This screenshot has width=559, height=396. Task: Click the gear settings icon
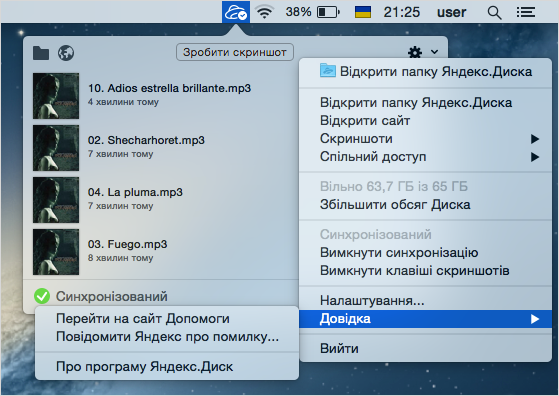click(x=415, y=52)
